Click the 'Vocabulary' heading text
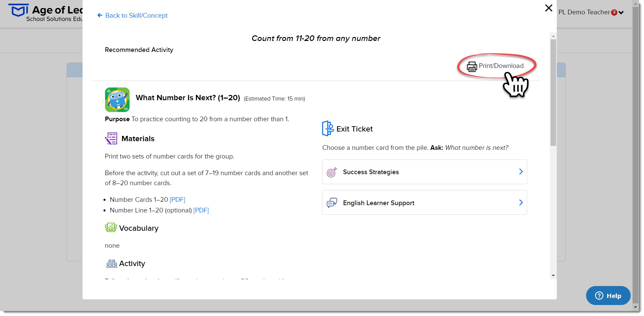 [x=139, y=228]
